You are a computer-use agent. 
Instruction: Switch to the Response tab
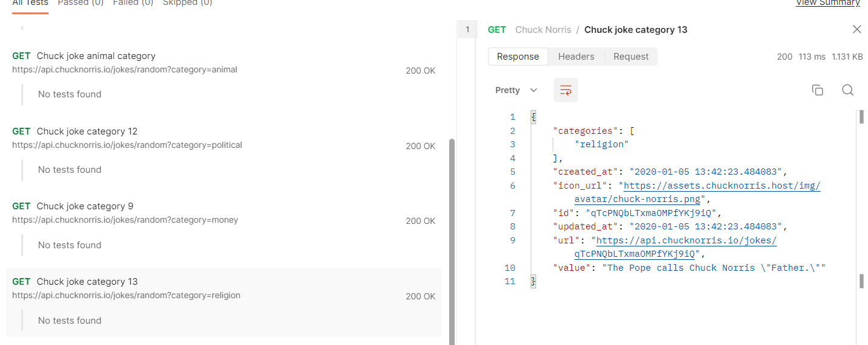[x=518, y=57]
